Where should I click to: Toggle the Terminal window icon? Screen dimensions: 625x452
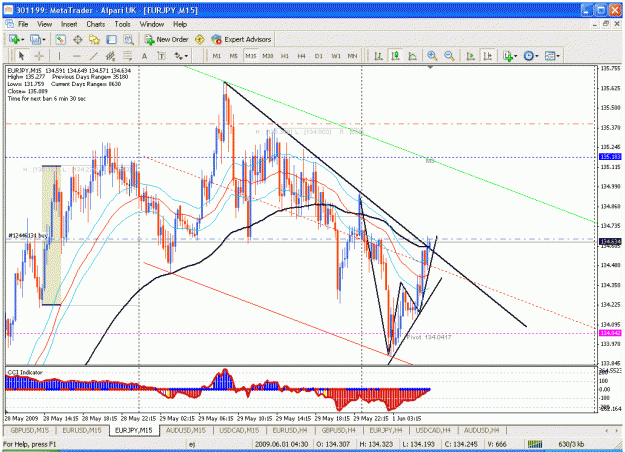(x=111, y=39)
